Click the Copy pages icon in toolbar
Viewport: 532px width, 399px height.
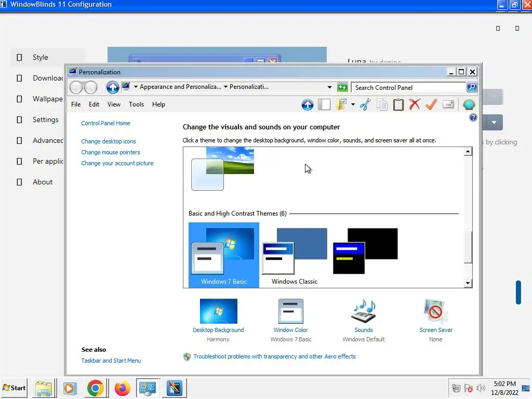(x=382, y=104)
